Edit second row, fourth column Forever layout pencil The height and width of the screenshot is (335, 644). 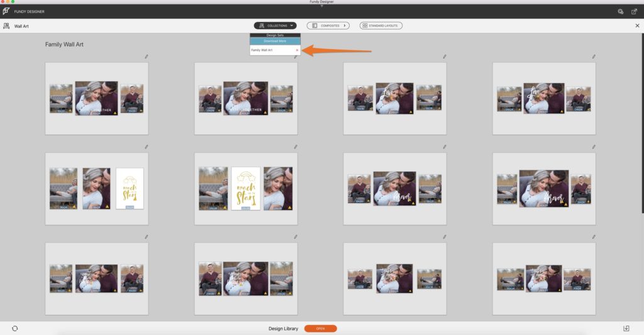594,147
